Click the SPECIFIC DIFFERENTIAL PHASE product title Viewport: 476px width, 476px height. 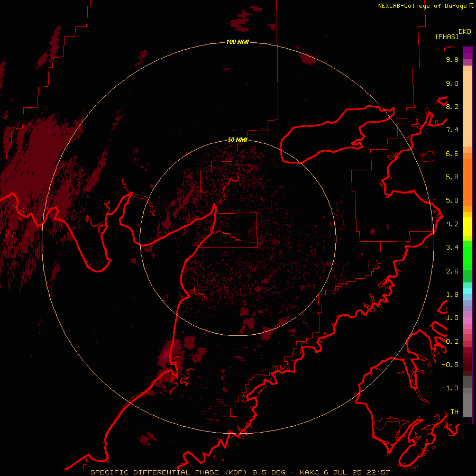pos(154,472)
